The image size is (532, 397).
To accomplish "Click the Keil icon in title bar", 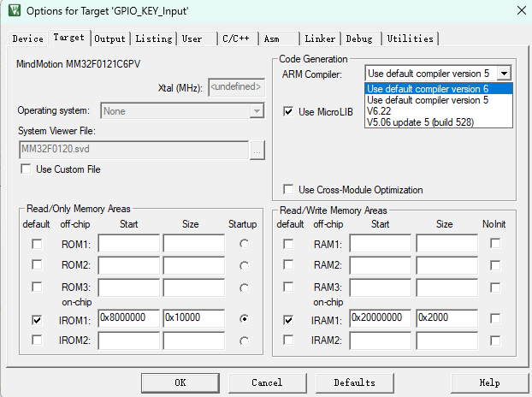I will click(12, 11).
